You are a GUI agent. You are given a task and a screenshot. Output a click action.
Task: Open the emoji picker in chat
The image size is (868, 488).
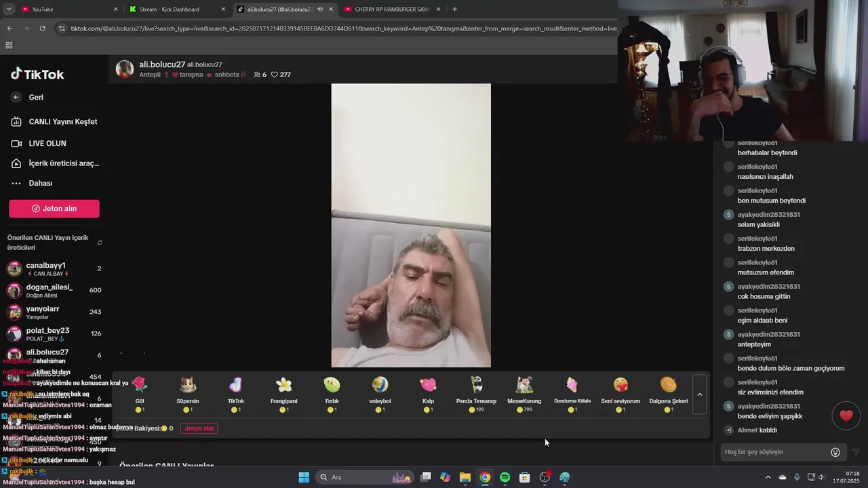click(835, 452)
